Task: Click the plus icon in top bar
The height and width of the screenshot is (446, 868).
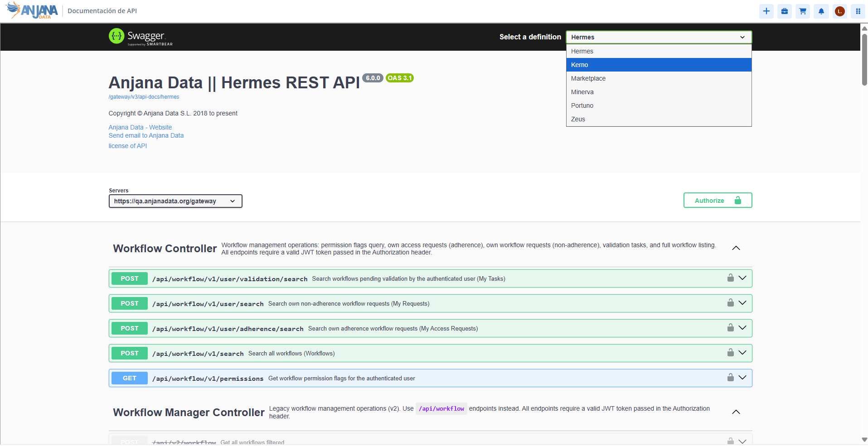Action: tap(766, 11)
